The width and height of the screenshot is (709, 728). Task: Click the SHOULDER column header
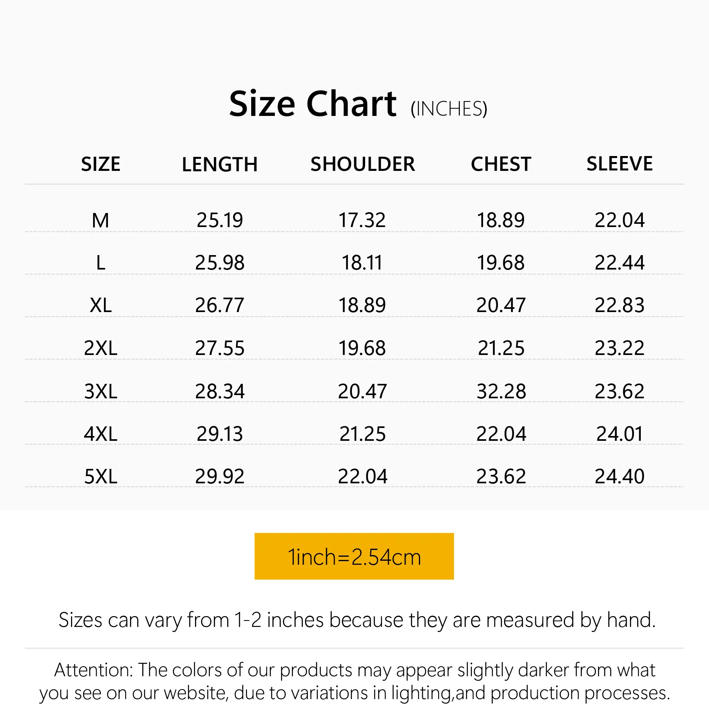363,164
